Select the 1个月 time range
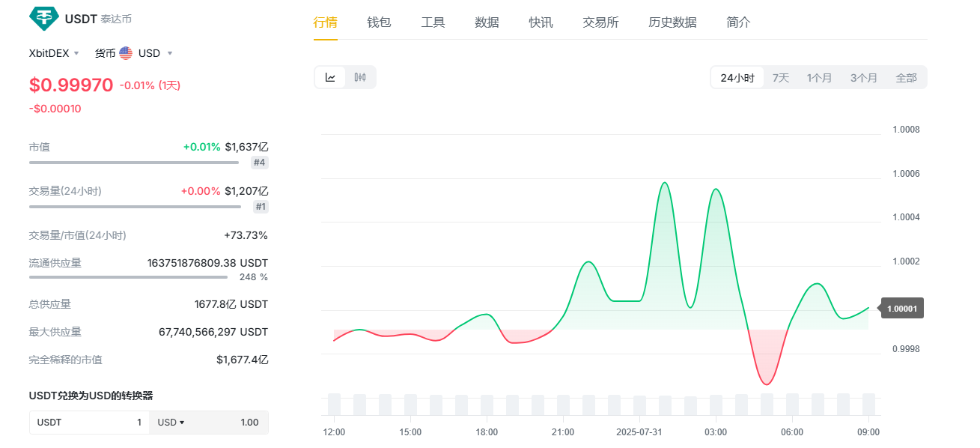The height and width of the screenshot is (448, 980). coord(819,78)
